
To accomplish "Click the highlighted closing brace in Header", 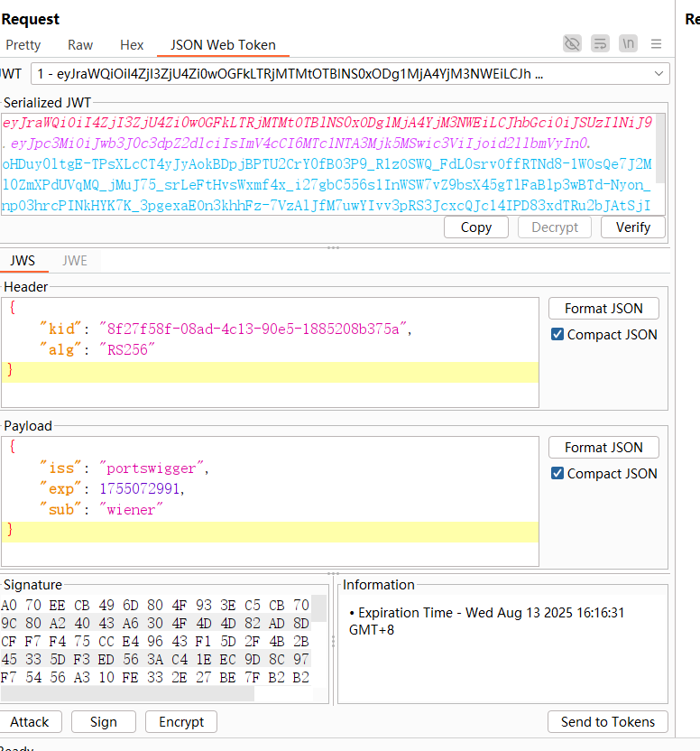I will coord(11,370).
